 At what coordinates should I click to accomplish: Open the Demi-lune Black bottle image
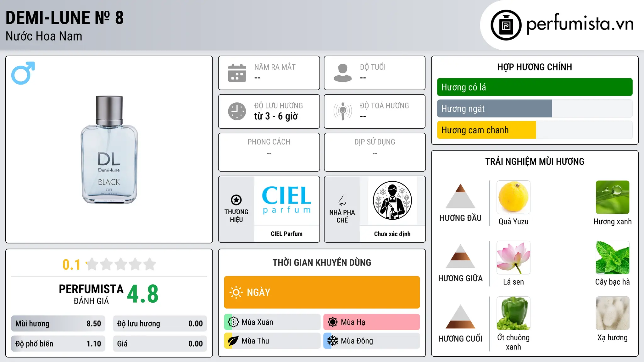pos(109,150)
